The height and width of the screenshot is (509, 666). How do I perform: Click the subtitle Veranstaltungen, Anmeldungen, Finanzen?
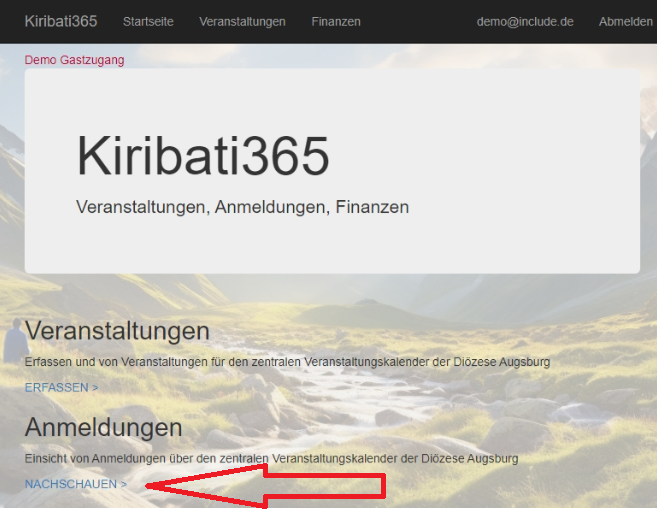(x=242, y=207)
